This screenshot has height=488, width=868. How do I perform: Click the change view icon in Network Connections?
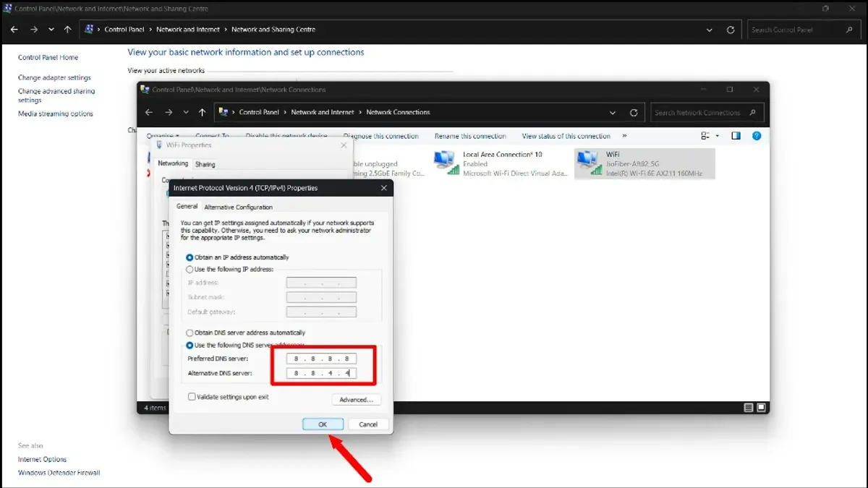click(705, 136)
